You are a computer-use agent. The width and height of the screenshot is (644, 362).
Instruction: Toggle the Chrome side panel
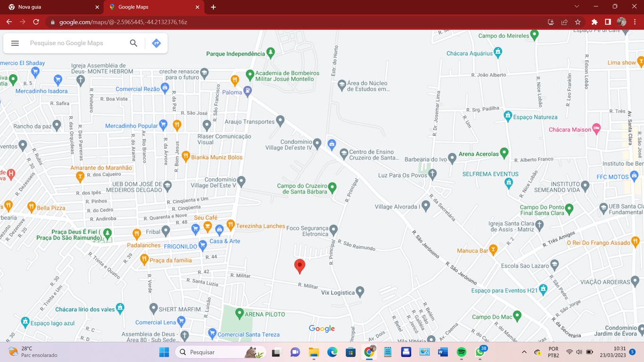coord(608,22)
